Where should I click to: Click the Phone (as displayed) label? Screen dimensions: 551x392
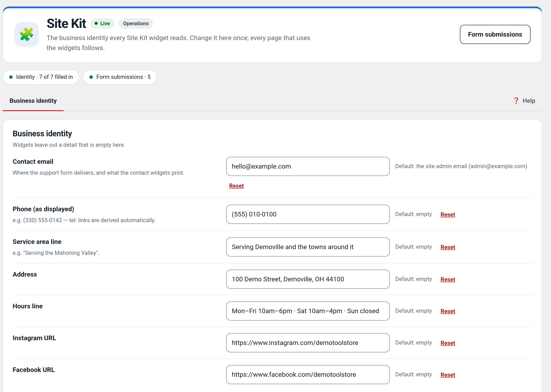pos(43,209)
